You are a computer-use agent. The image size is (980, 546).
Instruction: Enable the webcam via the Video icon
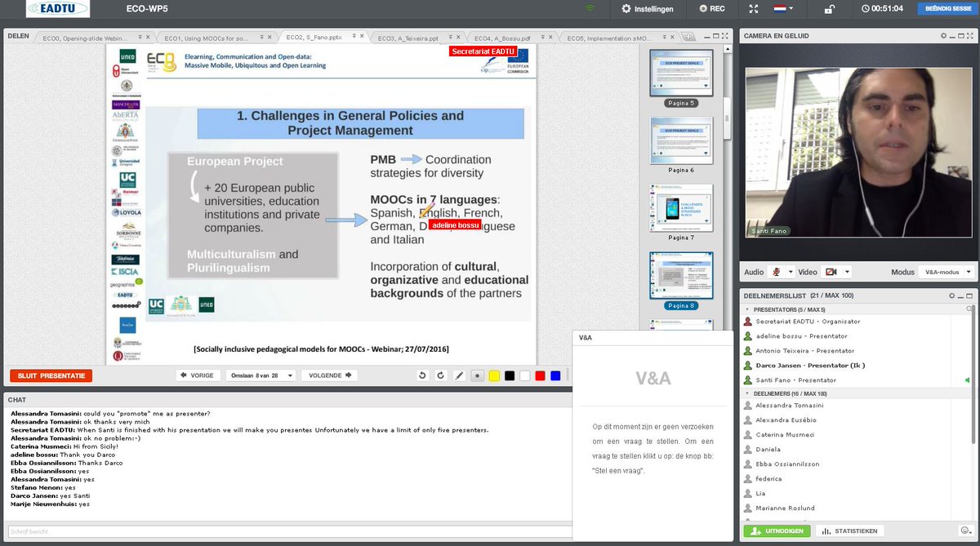click(831, 272)
